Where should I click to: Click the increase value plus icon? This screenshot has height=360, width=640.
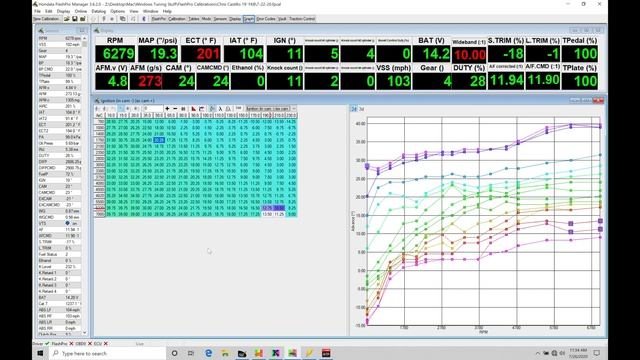[x=167, y=109]
